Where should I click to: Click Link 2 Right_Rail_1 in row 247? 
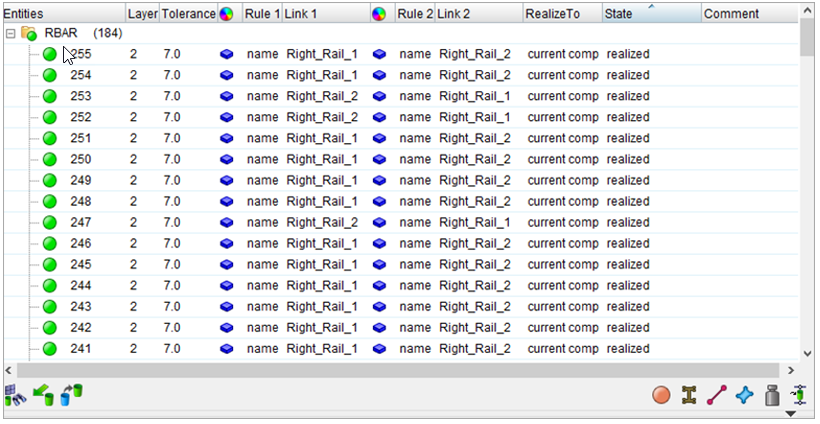475,222
